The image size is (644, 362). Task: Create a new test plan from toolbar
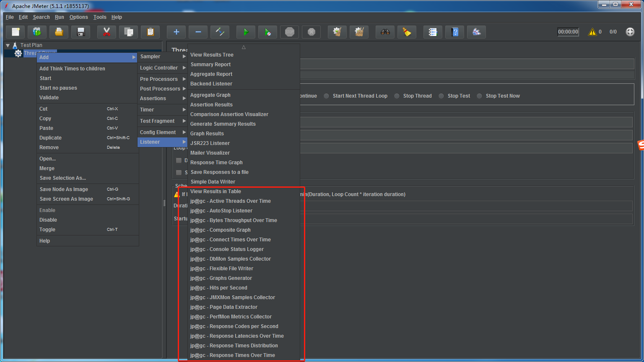(16, 32)
